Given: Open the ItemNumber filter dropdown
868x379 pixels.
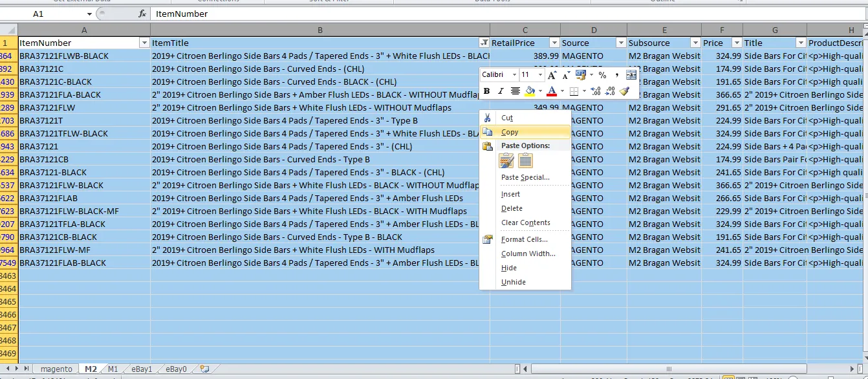Looking at the screenshot, I should coord(144,43).
